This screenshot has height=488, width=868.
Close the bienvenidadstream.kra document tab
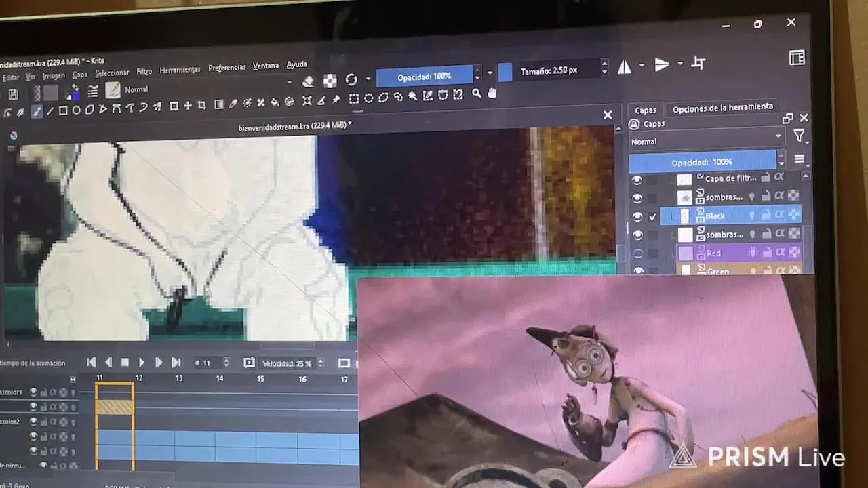click(608, 115)
